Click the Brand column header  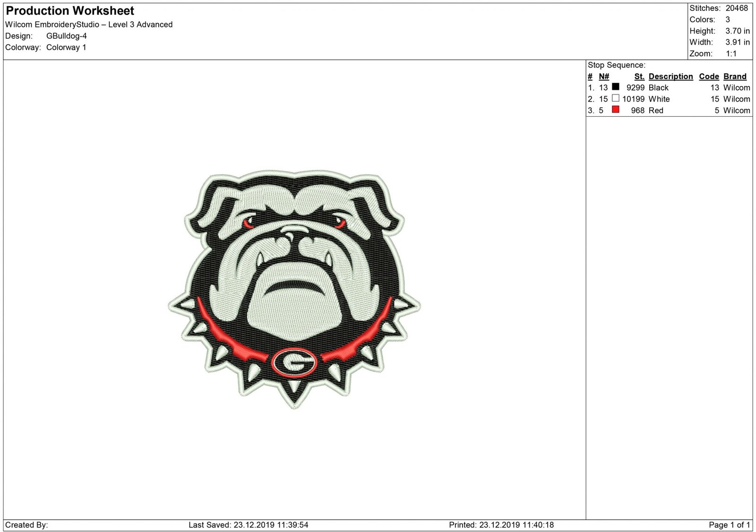[x=735, y=76]
